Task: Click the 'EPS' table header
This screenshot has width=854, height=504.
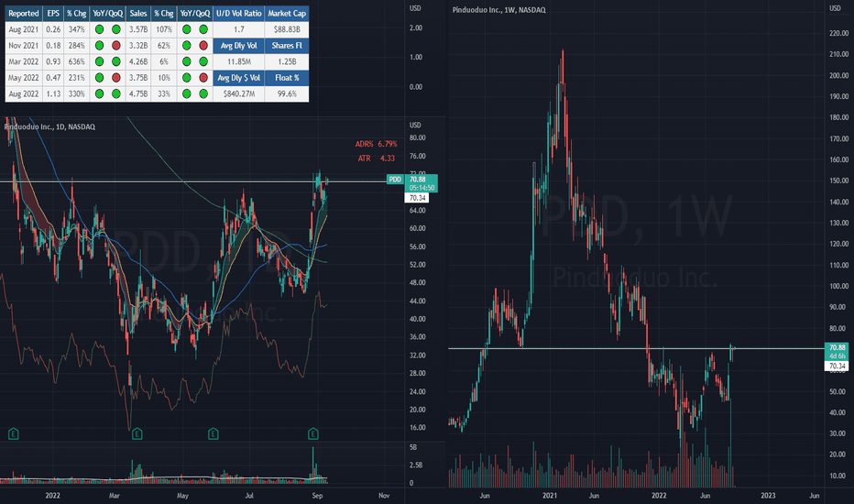Action: pyautogui.click(x=53, y=14)
